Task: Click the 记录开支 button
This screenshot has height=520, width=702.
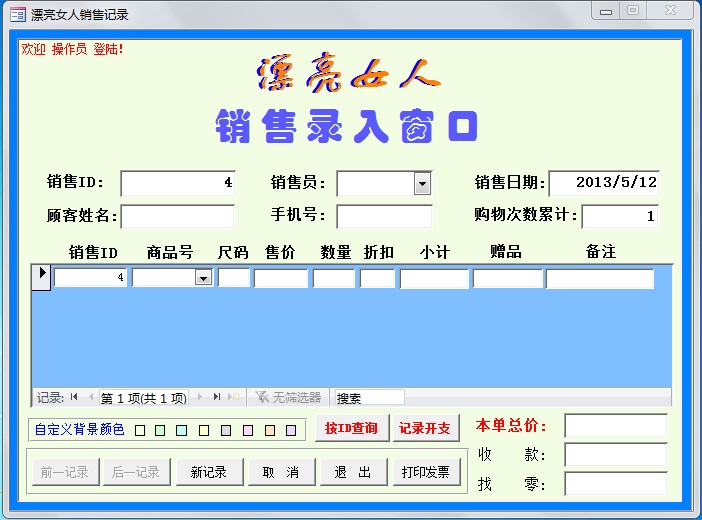Action: (x=425, y=428)
